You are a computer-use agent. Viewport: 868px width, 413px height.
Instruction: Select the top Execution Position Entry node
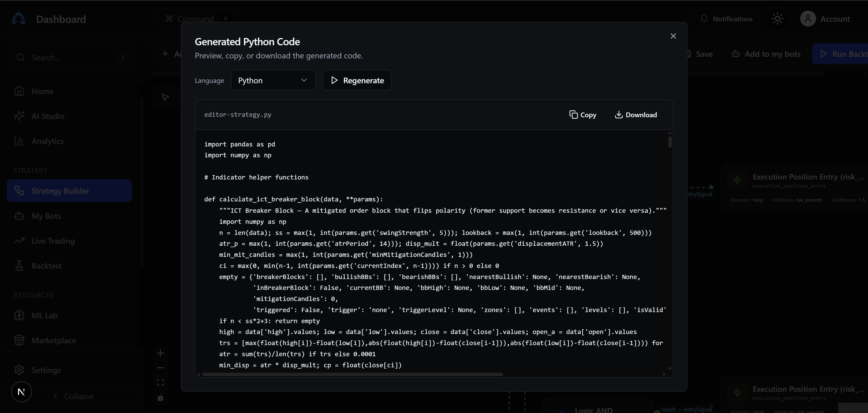(794, 188)
